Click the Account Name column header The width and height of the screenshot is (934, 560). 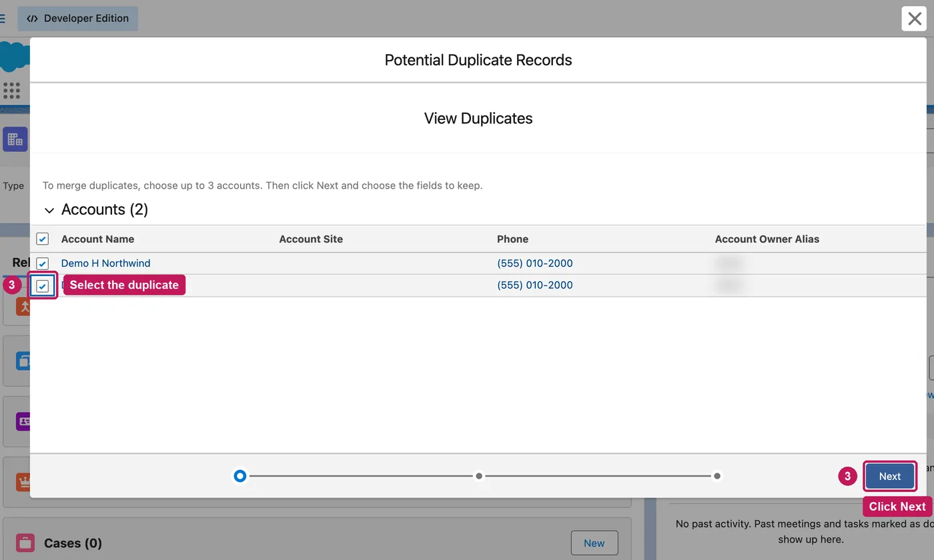pos(97,239)
